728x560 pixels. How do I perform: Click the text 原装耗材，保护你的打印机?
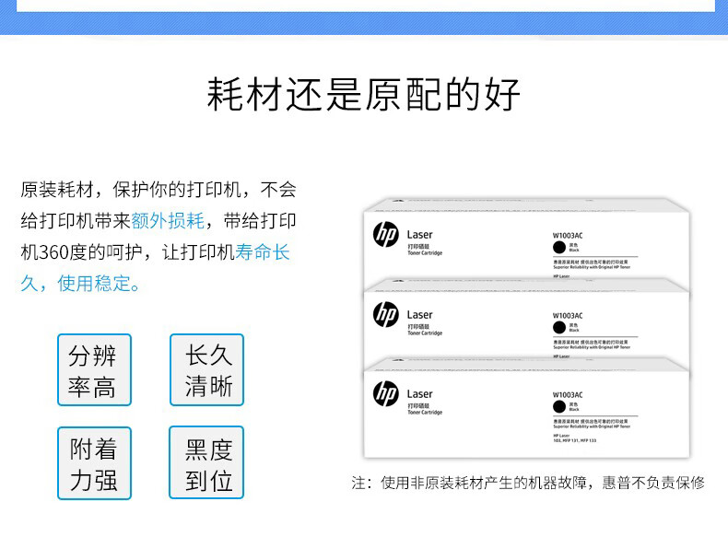(131, 190)
